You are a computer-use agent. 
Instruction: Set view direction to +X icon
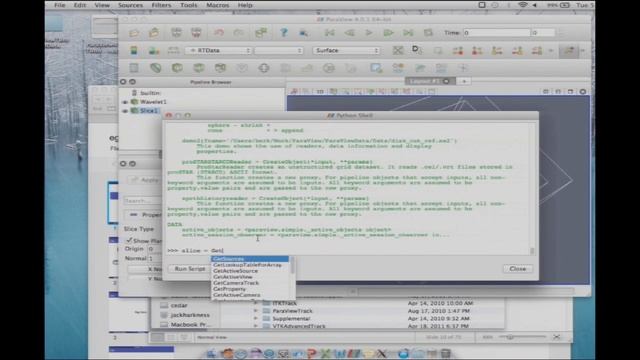point(458,51)
